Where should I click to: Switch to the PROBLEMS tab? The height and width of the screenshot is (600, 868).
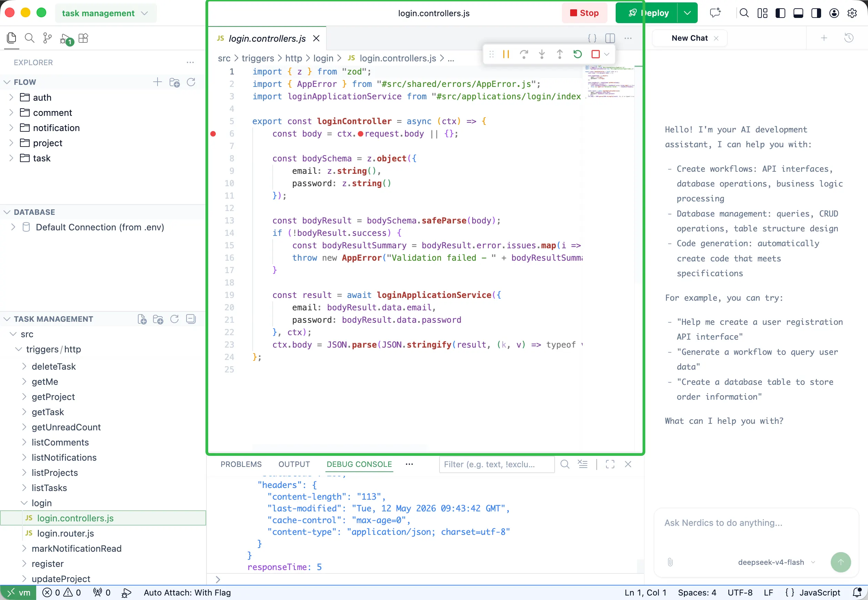[241, 464]
